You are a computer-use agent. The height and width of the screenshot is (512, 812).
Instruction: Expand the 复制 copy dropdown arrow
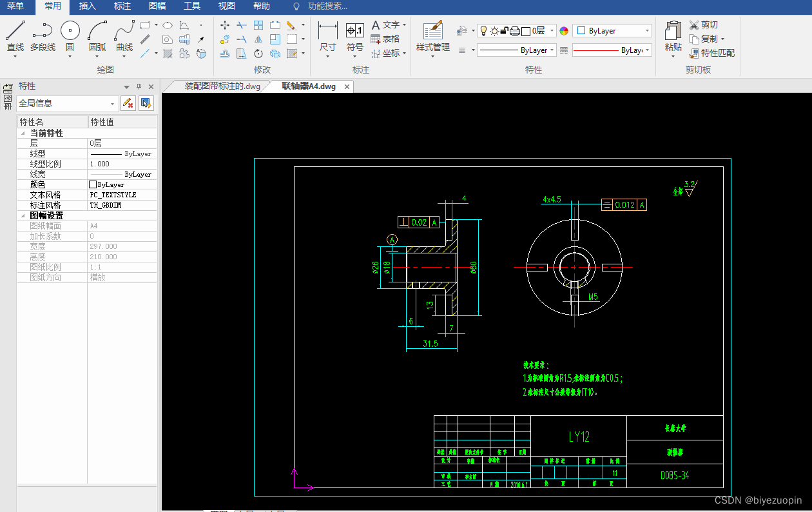722,39
